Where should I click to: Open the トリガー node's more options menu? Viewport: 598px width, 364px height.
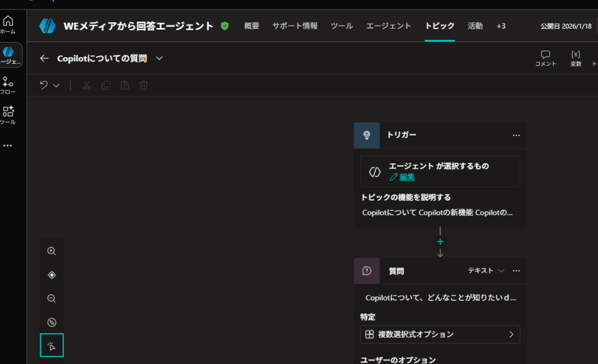516,135
